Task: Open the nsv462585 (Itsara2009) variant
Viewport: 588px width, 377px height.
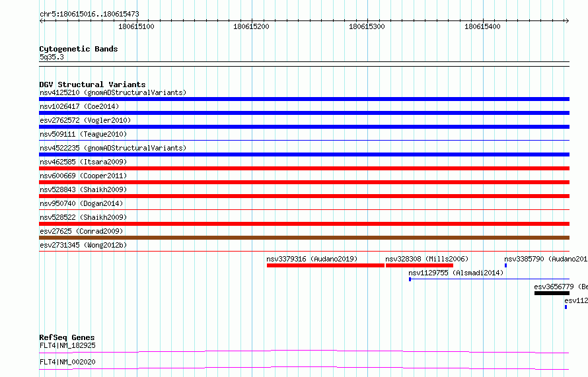Action: pyautogui.click(x=83, y=162)
